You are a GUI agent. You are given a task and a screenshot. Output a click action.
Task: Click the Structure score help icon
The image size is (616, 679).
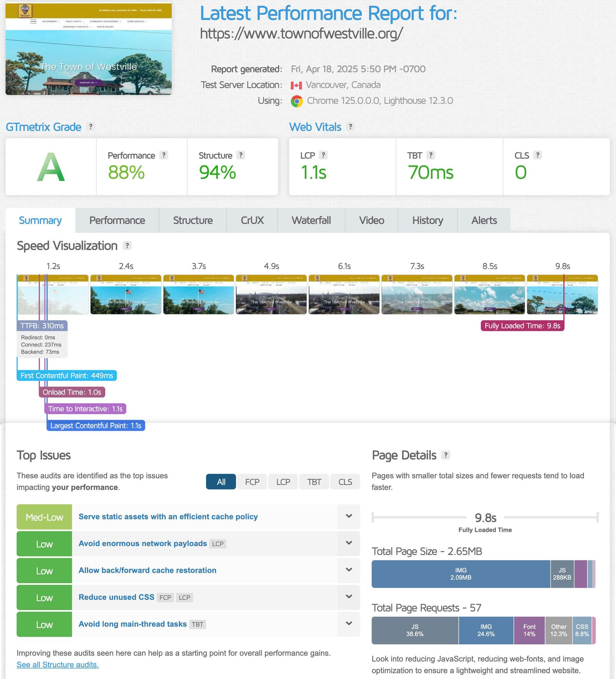tap(241, 155)
